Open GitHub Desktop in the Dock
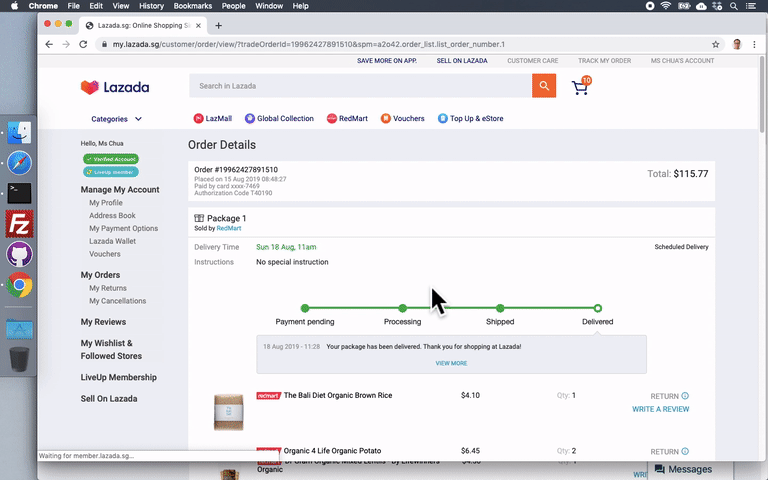This screenshot has width=768, height=480. point(19,254)
